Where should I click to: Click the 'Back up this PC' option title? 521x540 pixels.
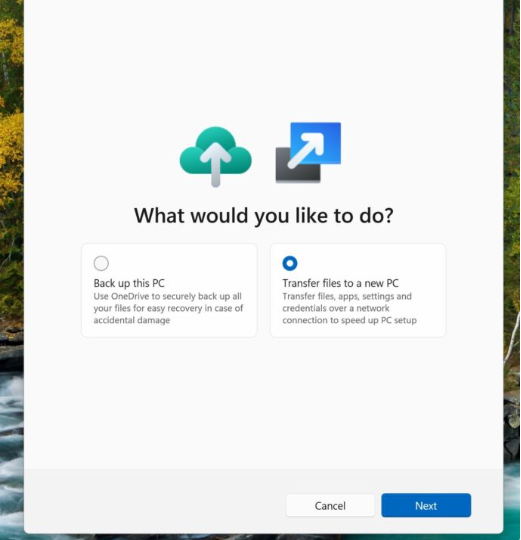pos(129,283)
